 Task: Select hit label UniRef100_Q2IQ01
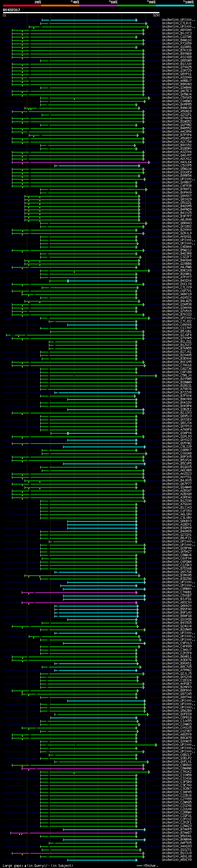tap(177, 535)
